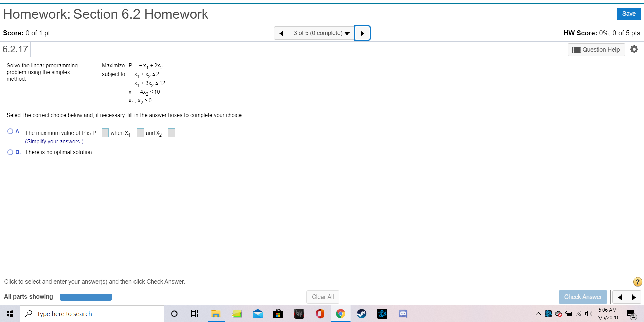Open the question settings gear
Screen dimensions: 644x322
(634, 49)
